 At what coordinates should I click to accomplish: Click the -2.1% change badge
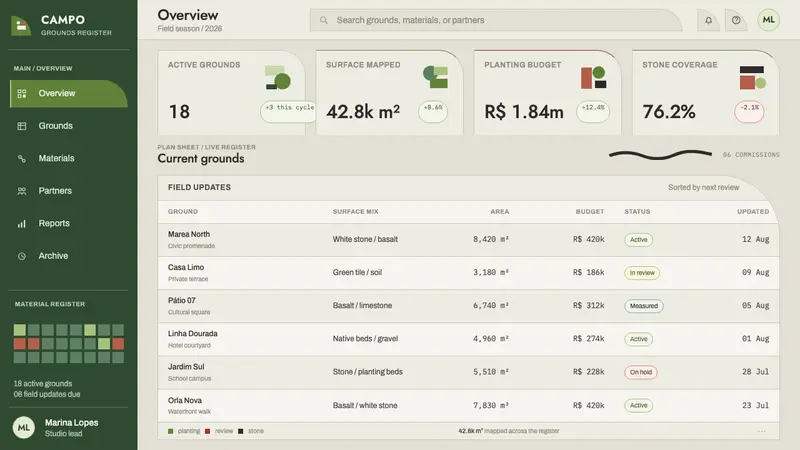(749, 111)
